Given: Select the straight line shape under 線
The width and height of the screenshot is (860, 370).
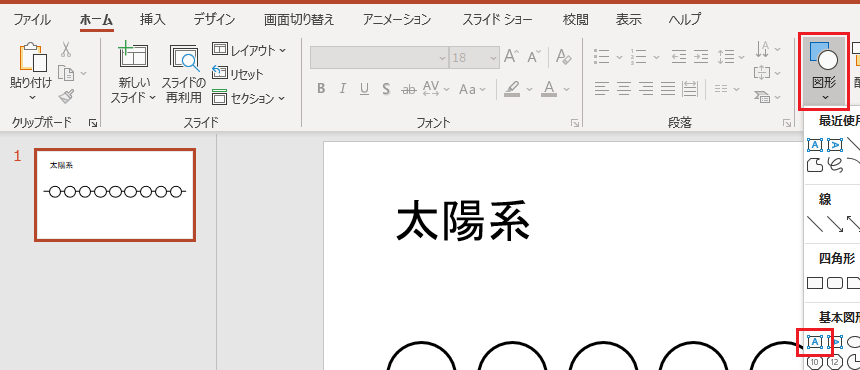Looking at the screenshot, I should tap(815, 224).
